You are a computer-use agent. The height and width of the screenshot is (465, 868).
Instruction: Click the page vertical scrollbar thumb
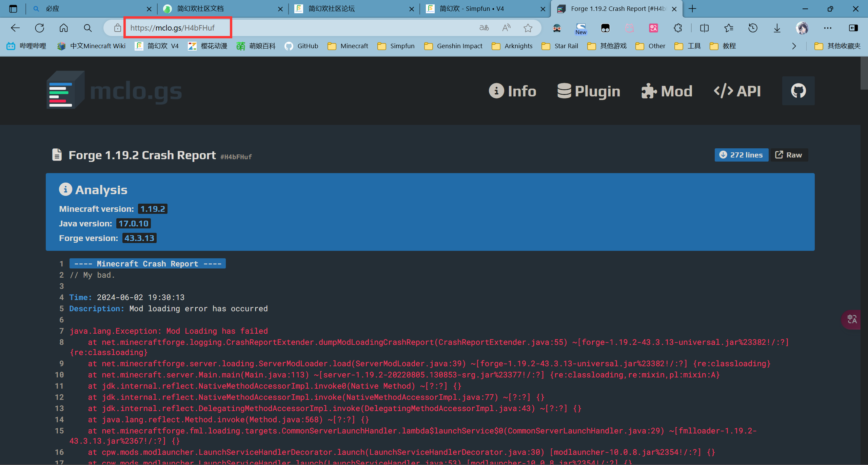pos(864,73)
